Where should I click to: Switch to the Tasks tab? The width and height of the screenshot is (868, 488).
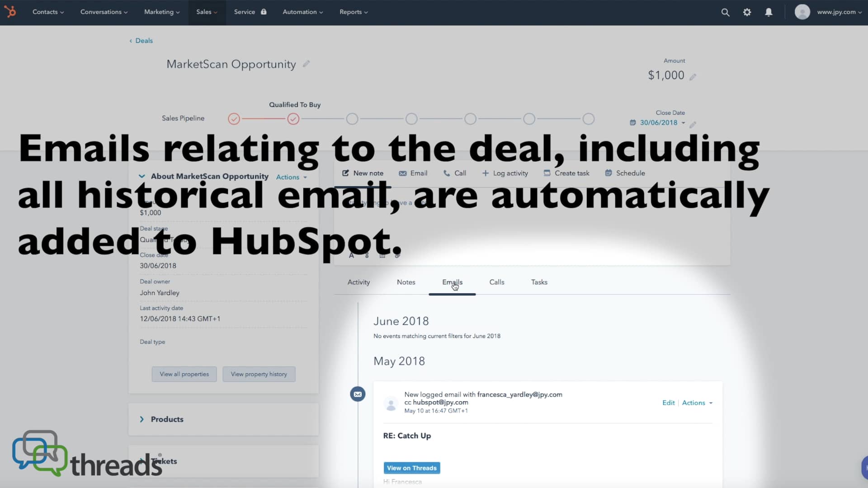tap(539, 282)
